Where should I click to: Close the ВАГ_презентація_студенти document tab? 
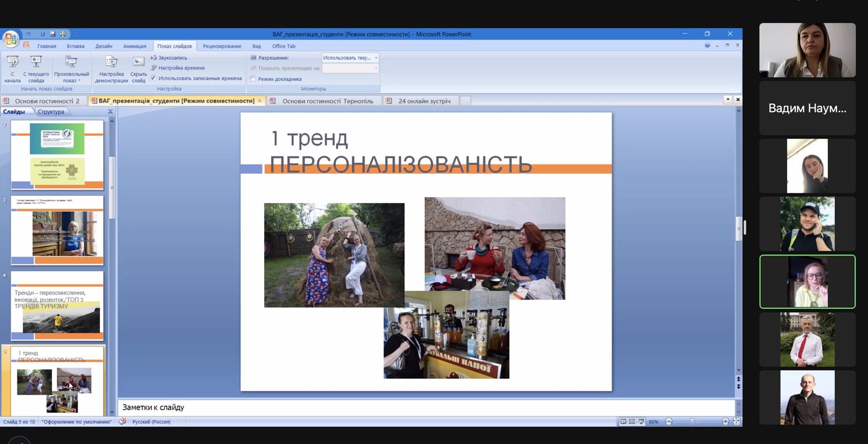point(260,101)
